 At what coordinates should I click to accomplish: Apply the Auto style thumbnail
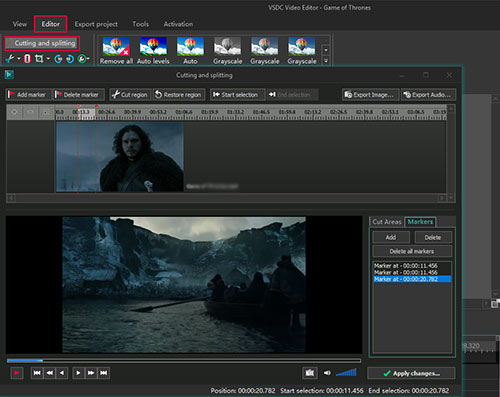tap(190, 50)
